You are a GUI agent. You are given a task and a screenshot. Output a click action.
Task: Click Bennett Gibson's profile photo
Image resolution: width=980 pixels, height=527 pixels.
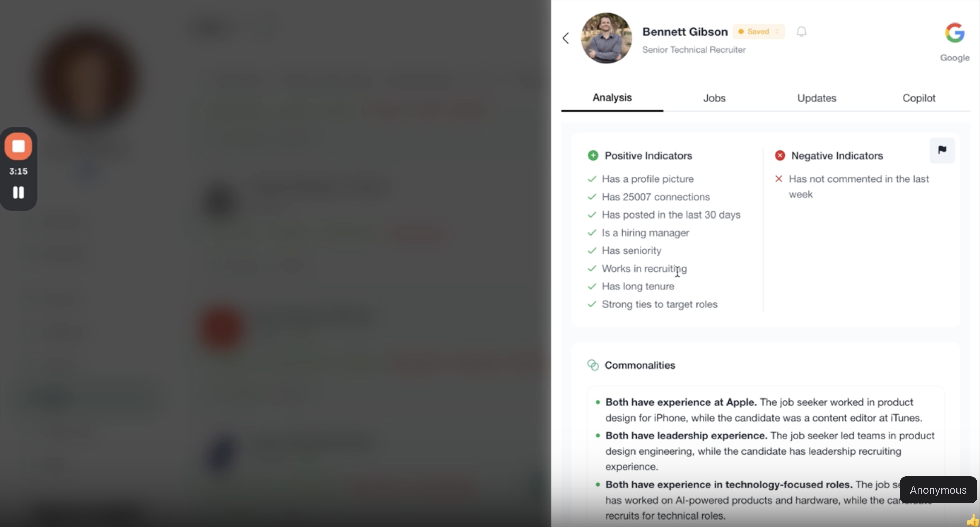[x=606, y=38]
